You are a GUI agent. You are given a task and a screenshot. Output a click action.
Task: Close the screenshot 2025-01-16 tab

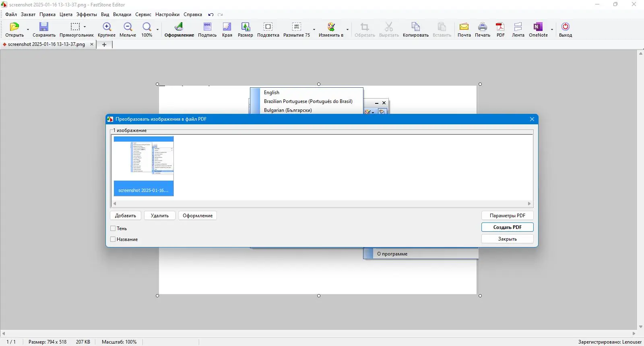92,44
